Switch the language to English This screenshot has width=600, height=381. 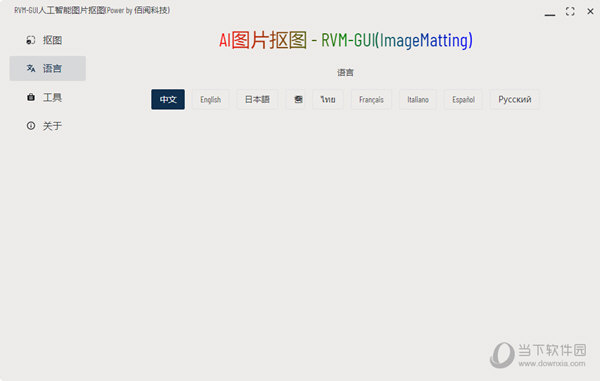[x=210, y=99]
